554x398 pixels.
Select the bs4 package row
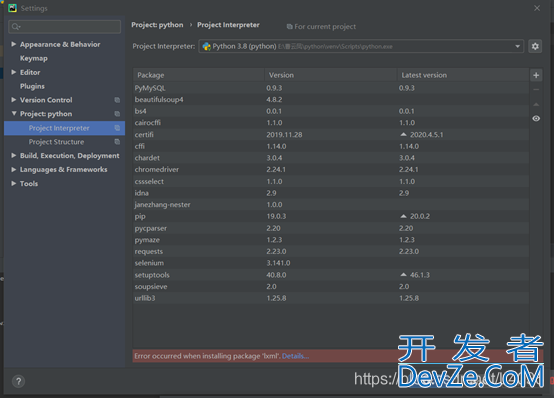pyautogui.click(x=331, y=111)
